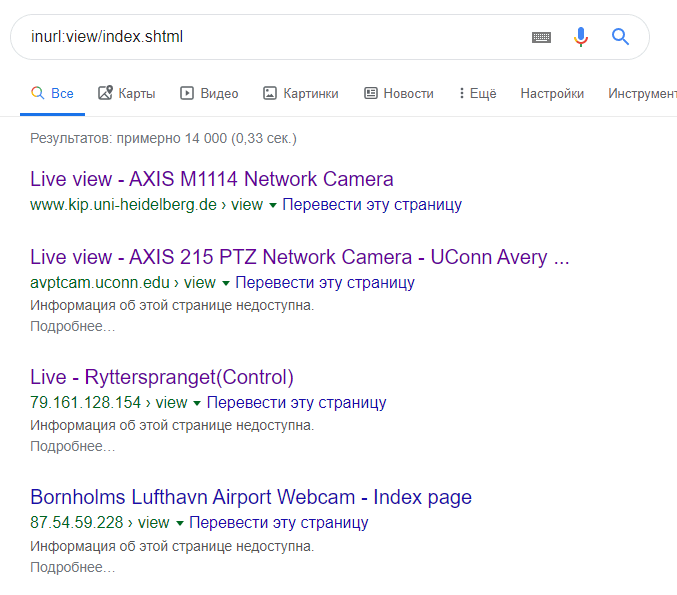Click Подробнее under UConn Avery result
This screenshot has width=677, height=595.
[73, 326]
